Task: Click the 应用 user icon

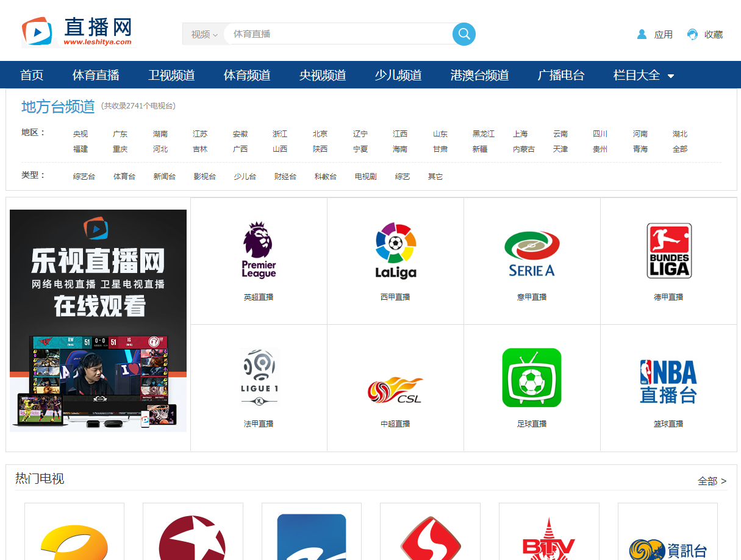Action: click(642, 34)
